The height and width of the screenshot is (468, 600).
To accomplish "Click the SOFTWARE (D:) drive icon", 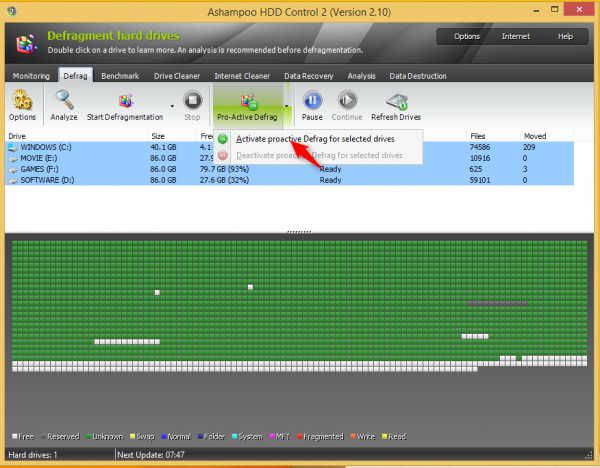I will (x=13, y=181).
